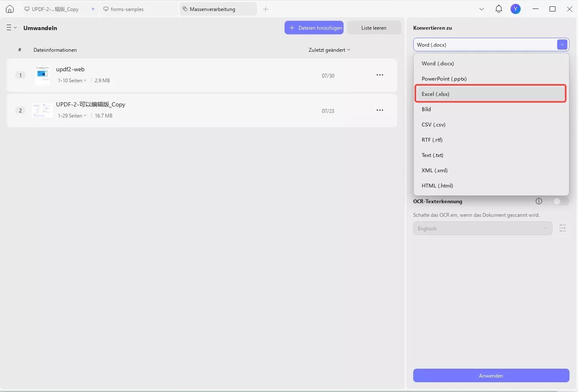The height and width of the screenshot is (392, 578).
Task: Open the Zuletzt geändert sort dropdown
Action: [x=329, y=50]
